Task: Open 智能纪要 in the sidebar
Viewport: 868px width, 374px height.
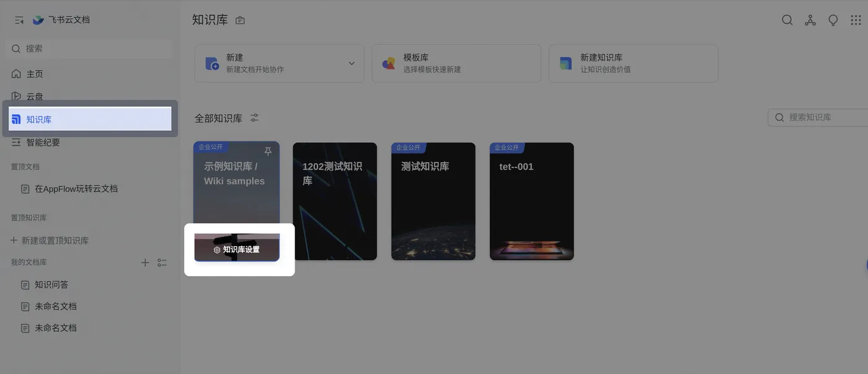Action: (x=90, y=142)
